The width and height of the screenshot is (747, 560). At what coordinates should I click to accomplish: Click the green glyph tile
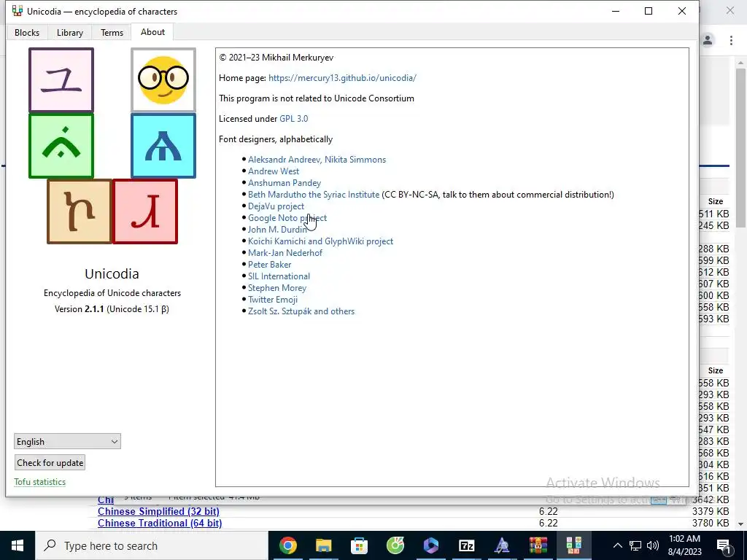coord(61,146)
